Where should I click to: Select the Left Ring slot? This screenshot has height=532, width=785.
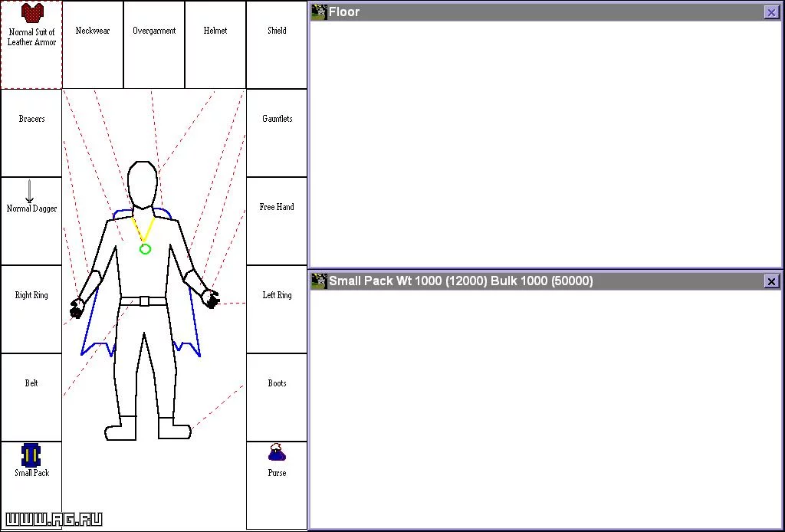(277, 309)
